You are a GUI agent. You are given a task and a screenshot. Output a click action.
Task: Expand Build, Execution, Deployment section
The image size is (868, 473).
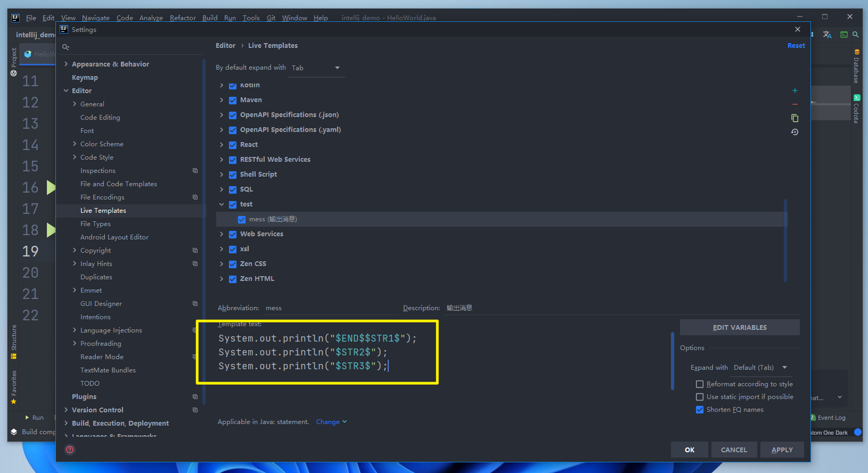click(66, 424)
